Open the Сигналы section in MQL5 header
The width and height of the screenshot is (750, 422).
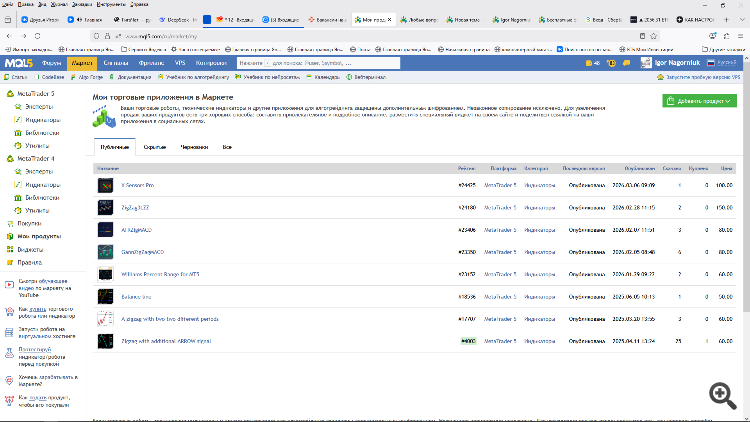click(116, 63)
